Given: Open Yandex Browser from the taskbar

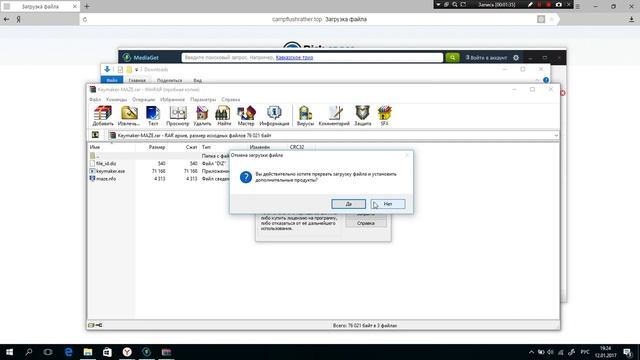Looking at the screenshot, I should pos(127,352).
